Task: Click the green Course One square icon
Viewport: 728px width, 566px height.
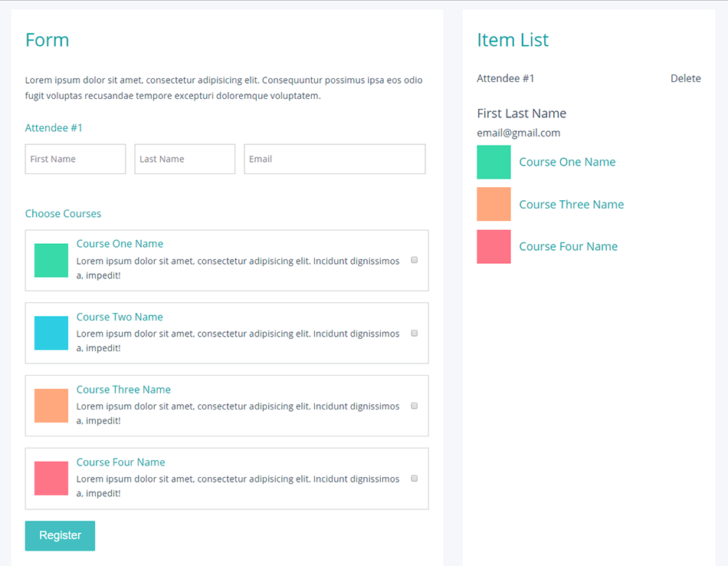Action: coord(51,261)
